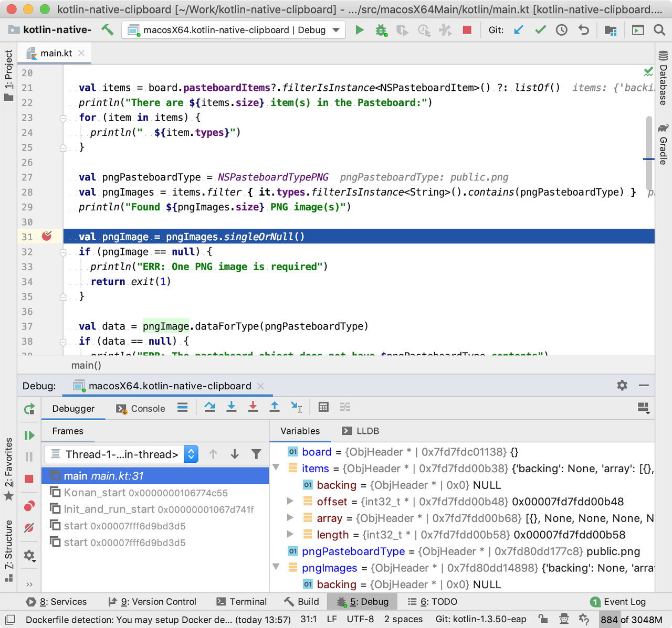Select main main.kt:31 frame
Viewport: 672px width, 628px height.
[x=155, y=476]
